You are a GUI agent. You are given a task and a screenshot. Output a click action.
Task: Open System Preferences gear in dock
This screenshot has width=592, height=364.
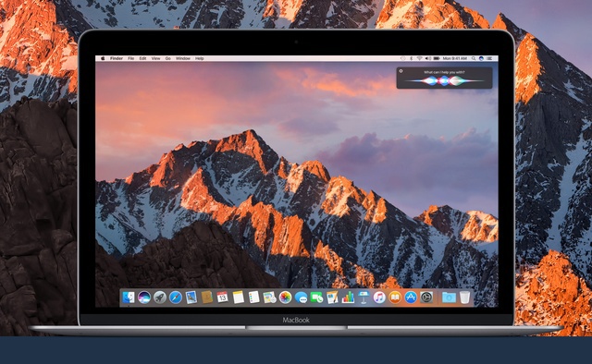pyautogui.click(x=426, y=297)
